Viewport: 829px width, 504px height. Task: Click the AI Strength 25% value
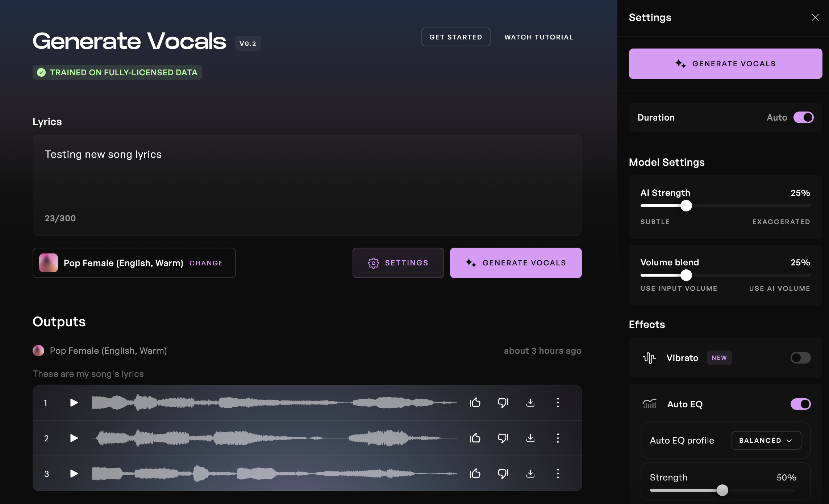(x=800, y=193)
